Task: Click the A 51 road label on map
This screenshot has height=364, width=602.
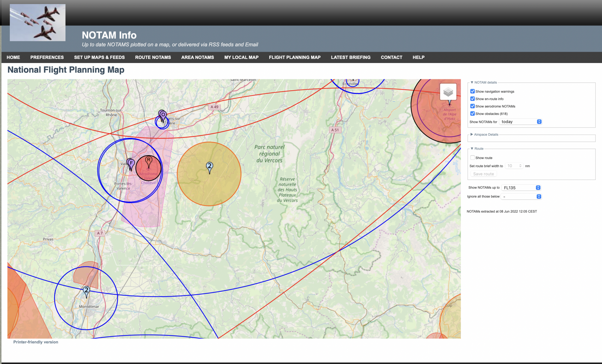Action: (335, 130)
